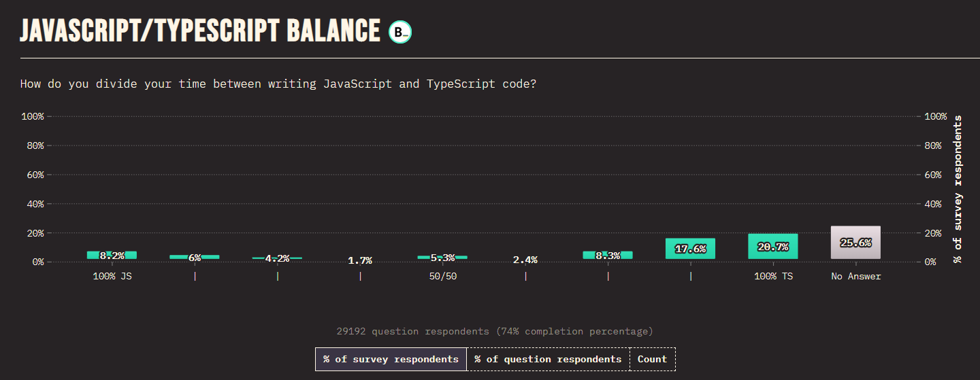The width and height of the screenshot is (980, 380).
Task: Click the survey question description text
Action: click(x=278, y=84)
